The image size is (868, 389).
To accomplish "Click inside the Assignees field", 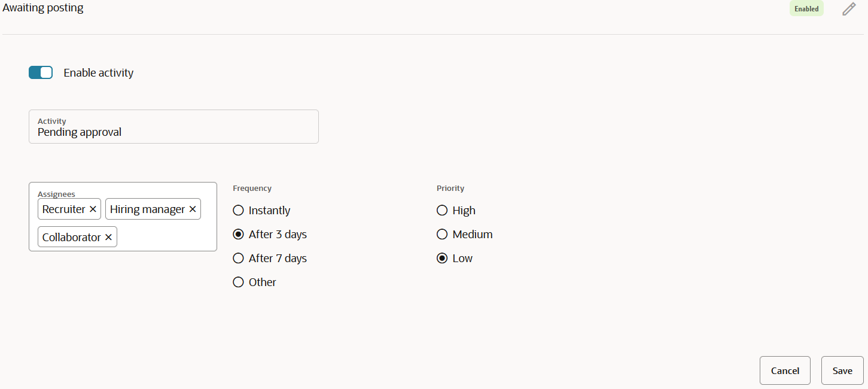I will (165, 238).
